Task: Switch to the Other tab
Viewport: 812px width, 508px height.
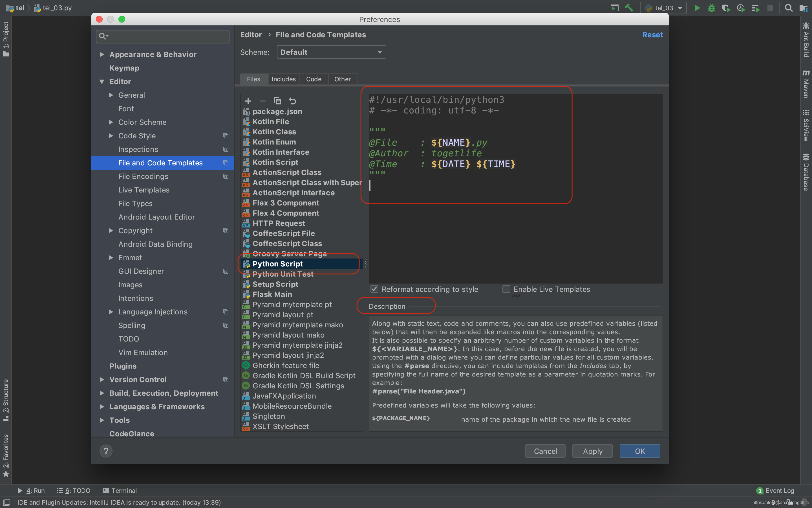Action: (342, 79)
